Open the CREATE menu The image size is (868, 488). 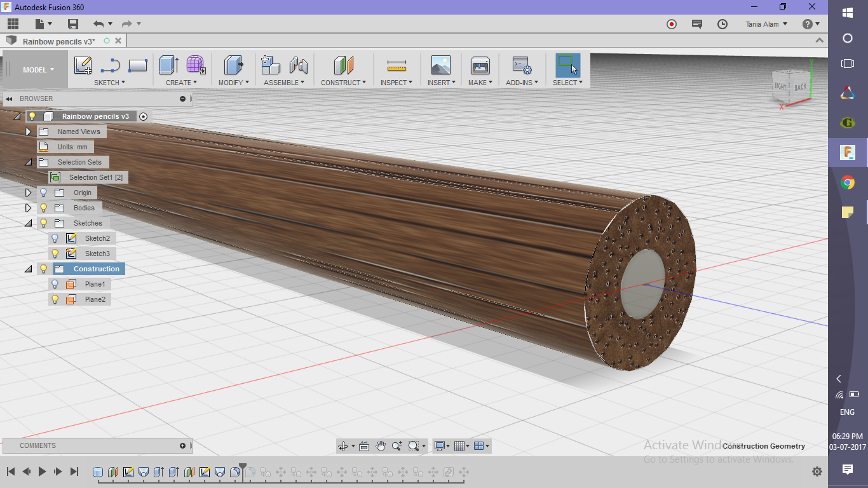pos(181,83)
